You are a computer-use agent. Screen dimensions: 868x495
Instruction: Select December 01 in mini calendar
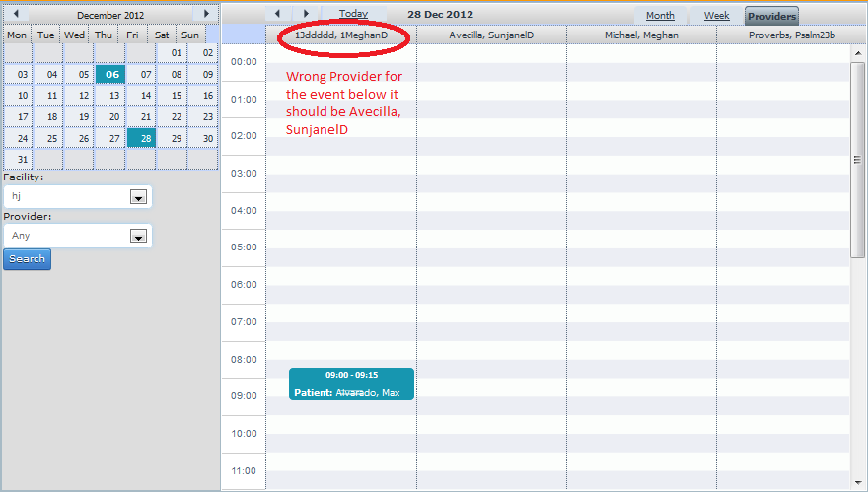(x=173, y=53)
